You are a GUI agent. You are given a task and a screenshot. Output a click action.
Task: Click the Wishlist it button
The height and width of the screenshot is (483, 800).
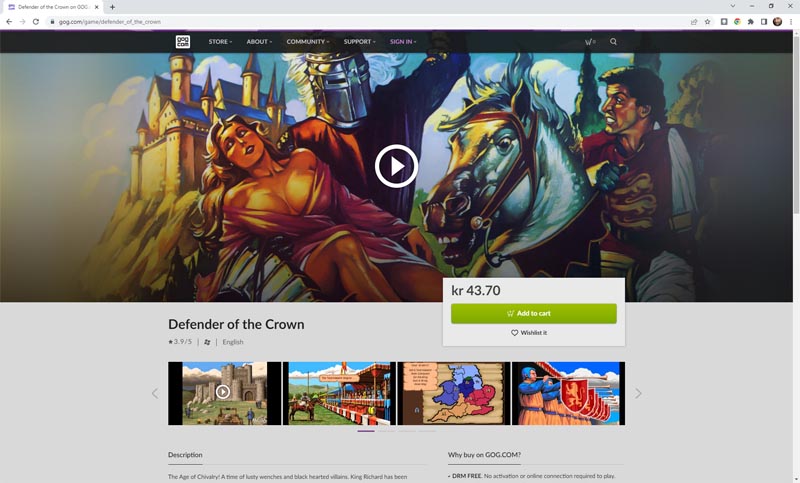click(529, 333)
